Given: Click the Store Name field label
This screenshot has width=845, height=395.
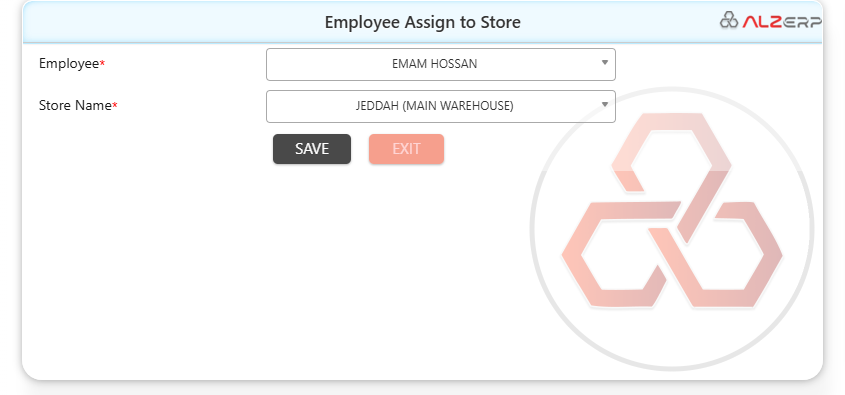Looking at the screenshot, I should pyautogui.click(x=78, y=106).
